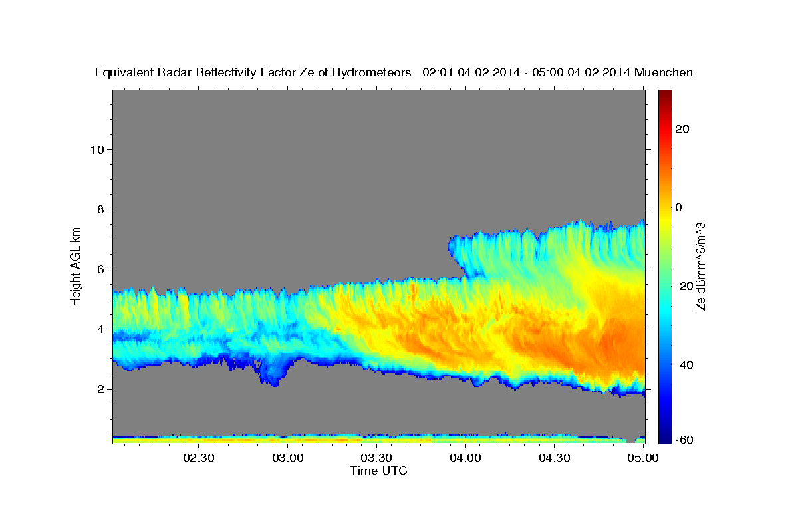
Task: Click the 'Ze dBmm^6/m^3' colorbar label
Action: click(x=700, y=266)
